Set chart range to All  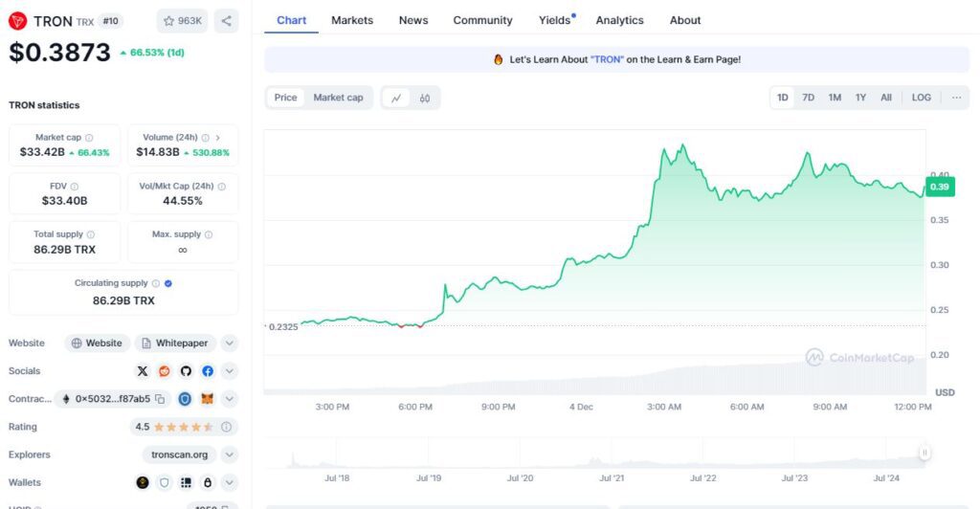(886, 98)
